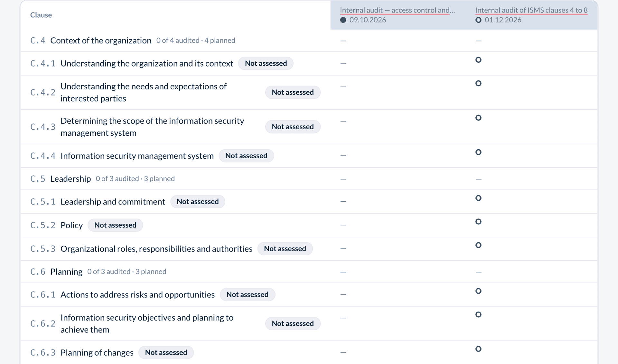Screen dimensions: 618x364
Task: Click Not assessed badge for Leadership and commitment
Action: (x=198, y=202)
